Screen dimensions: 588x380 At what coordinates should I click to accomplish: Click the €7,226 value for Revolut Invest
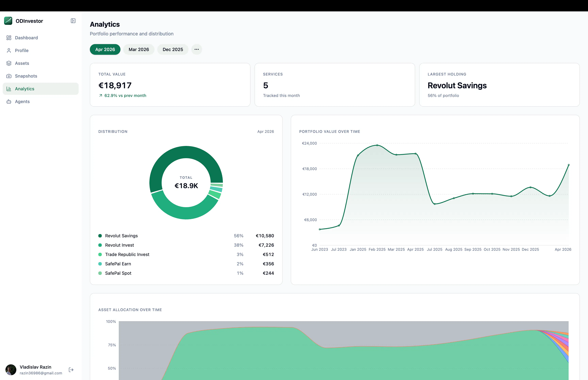coord(266,245)
